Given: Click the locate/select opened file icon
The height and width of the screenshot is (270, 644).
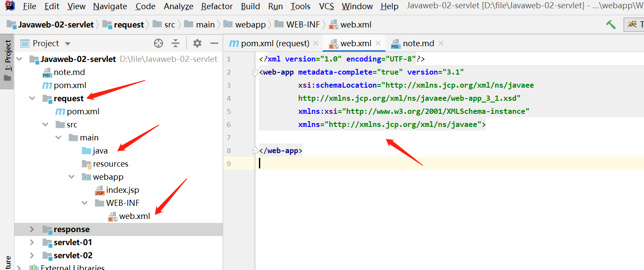Looking at the screenshot, I should (x=158, y=43).
